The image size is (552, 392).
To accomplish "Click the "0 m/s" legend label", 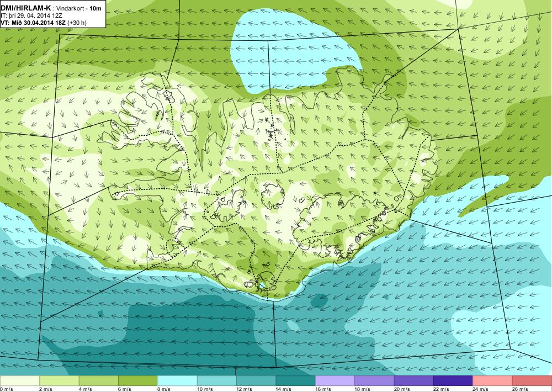I will (7, 389).
